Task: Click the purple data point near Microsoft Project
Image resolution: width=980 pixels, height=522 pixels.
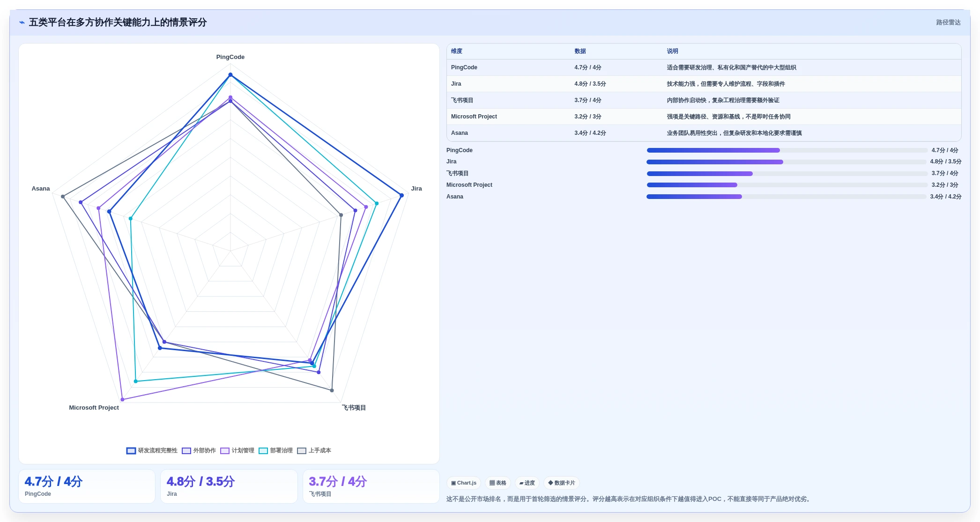Action: point(123,399)
